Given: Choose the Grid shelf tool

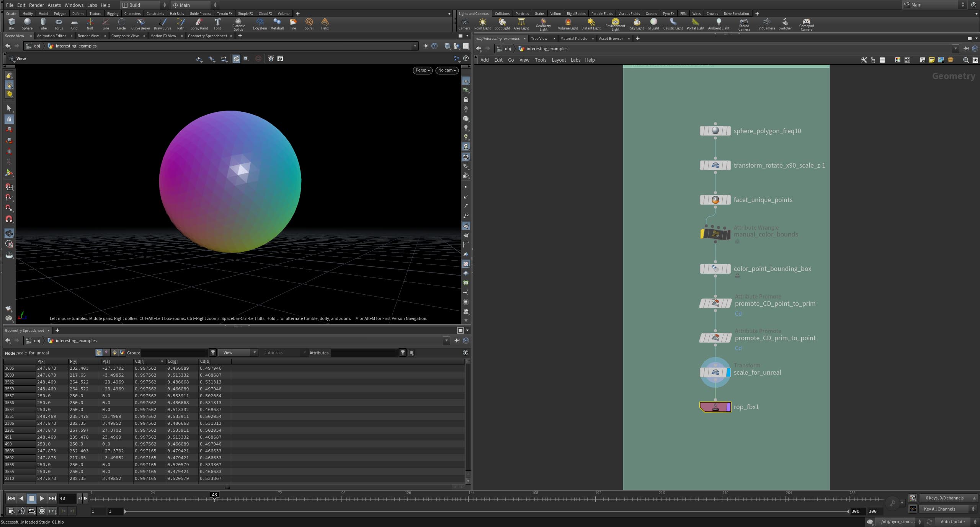Looking at the screenshot, I should pos(74,24).
